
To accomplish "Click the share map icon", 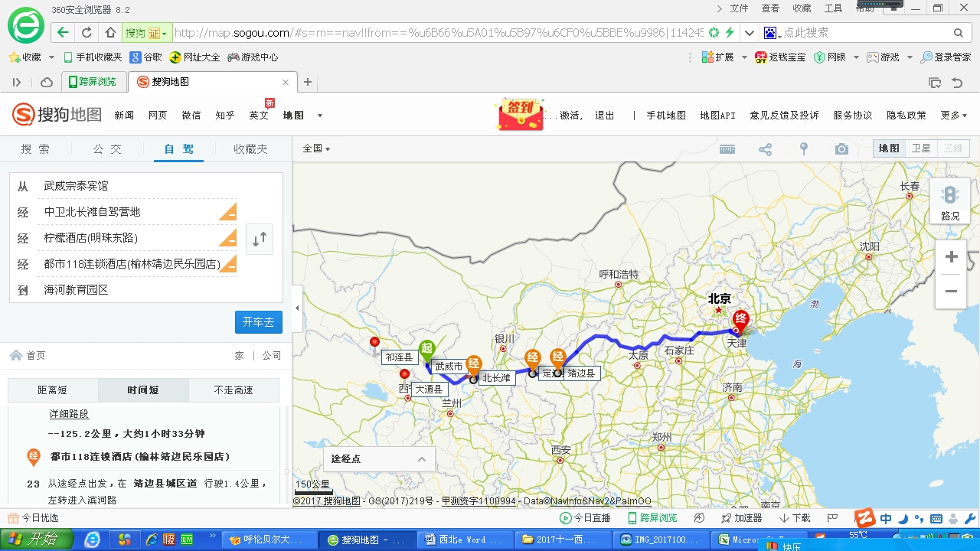I will (765, 149).
